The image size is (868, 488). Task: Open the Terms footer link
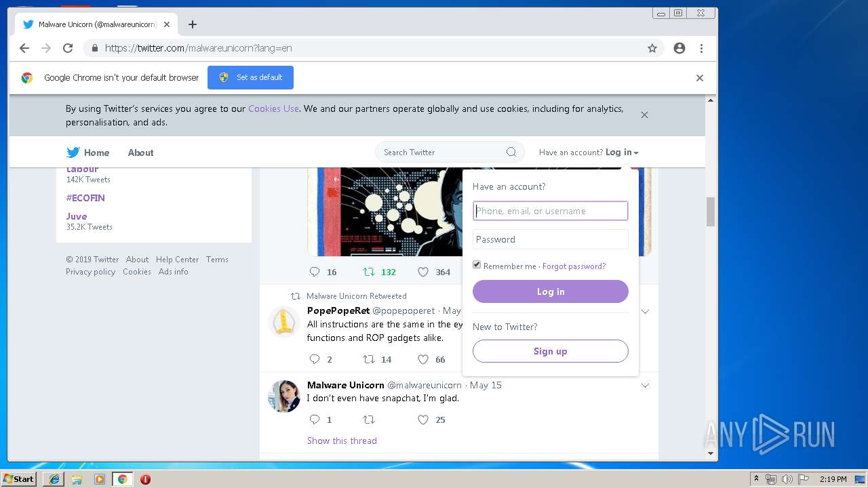pyautogui.click(x=217, y=260)
